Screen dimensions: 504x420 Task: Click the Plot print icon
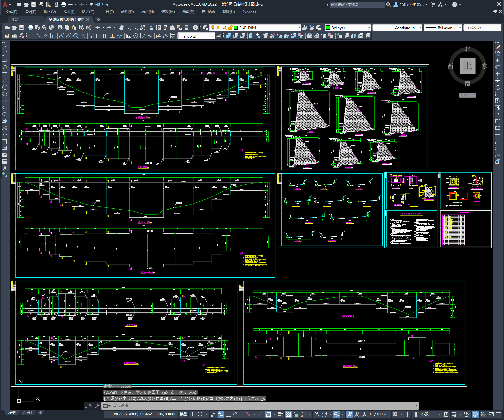pyautogui.click(x=30, y=28)
